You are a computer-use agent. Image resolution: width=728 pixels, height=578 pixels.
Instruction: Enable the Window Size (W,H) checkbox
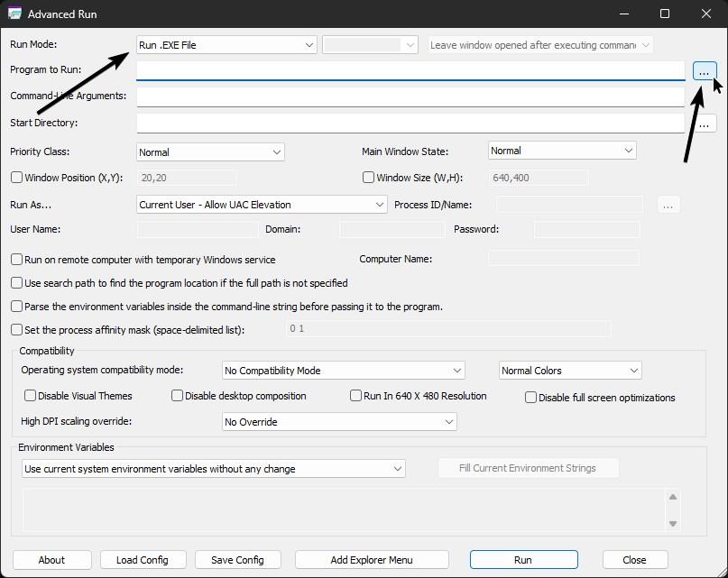pos(368,178)
